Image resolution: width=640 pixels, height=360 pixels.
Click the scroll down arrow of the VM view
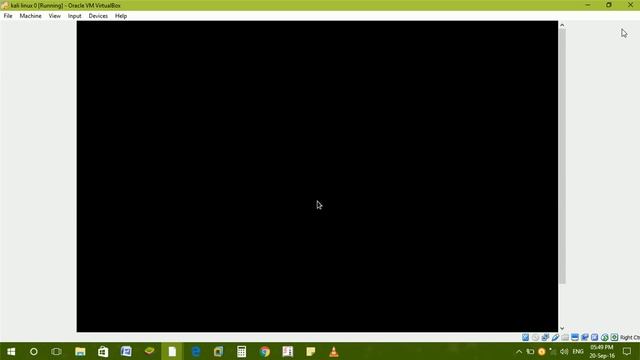point(562,328)
